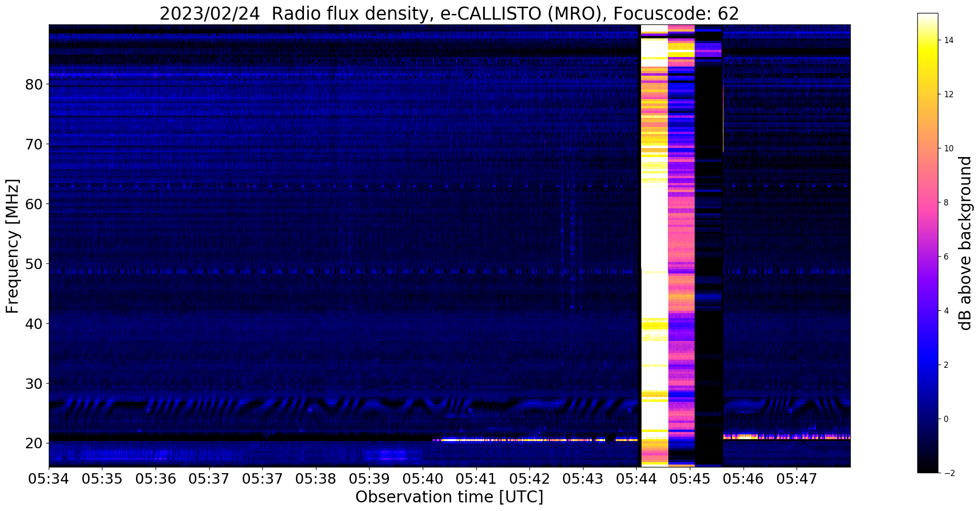
Task: Click the pink region of the colorbar near 8
Action: pyautogui.click(x=927, y=203)
